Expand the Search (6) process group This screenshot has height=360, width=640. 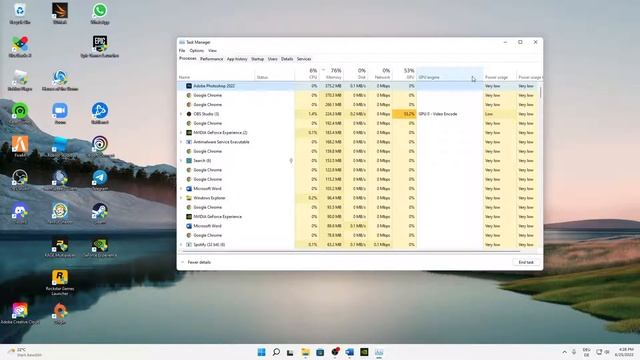[x=181, y=161]
